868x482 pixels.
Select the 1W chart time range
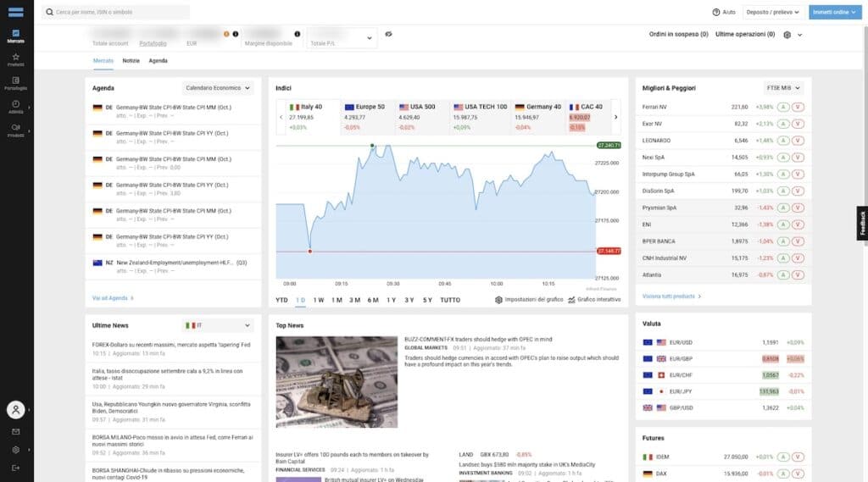[x=319, y=300]
